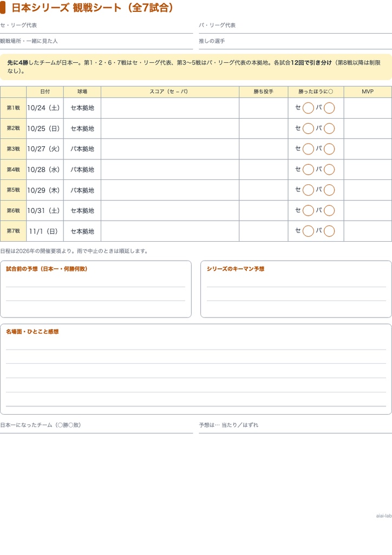Viewport: 392px width, 555px height.
Task: Click the score cell for 第1戦
Action: coord(170,108)
